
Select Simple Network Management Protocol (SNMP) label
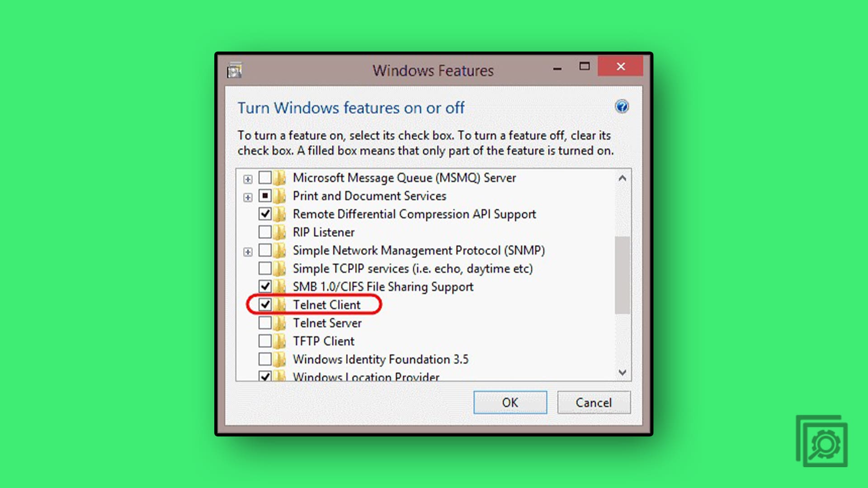click(x=419, y=250)
